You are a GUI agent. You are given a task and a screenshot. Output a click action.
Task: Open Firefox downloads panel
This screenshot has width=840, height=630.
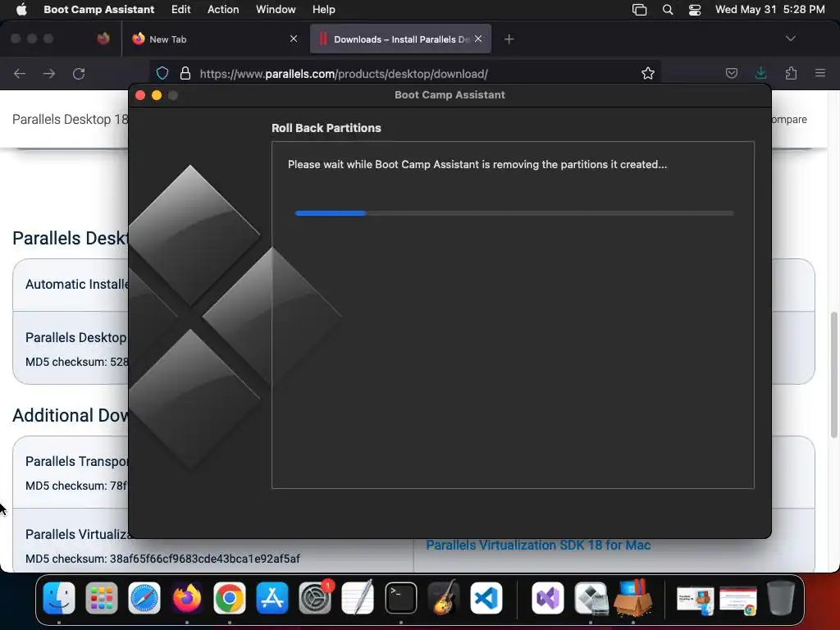(760, 73)
